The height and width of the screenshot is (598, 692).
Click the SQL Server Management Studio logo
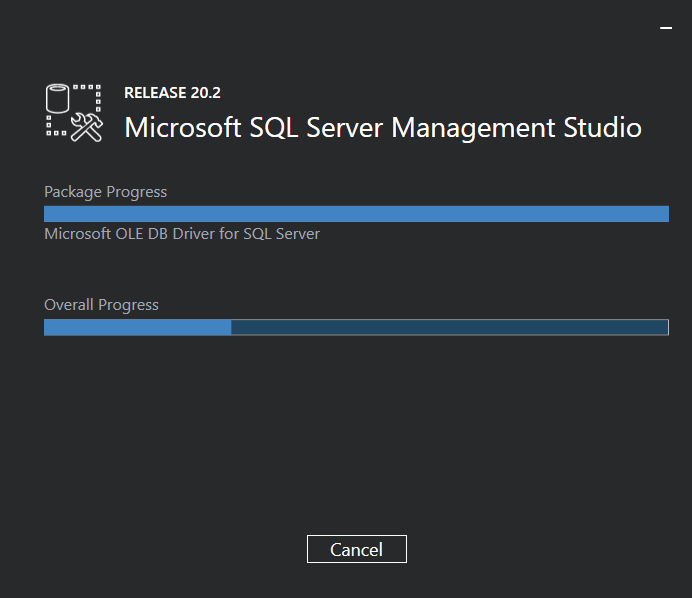coord(74,112)
